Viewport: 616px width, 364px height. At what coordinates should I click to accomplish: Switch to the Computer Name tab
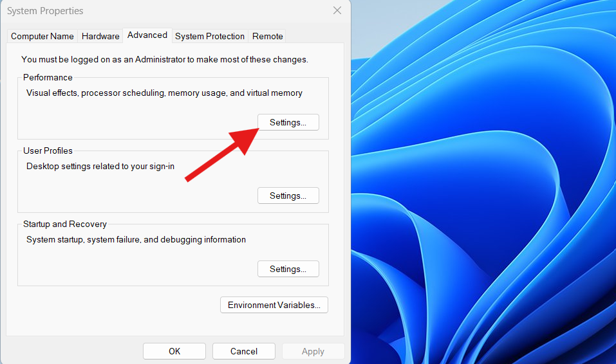pyautogui.click(x=42, y=36)
